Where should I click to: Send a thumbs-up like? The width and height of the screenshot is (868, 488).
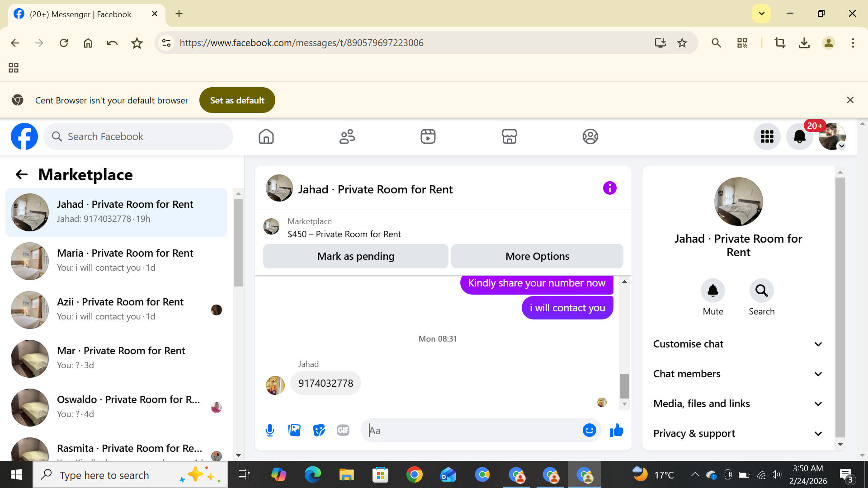pos(616,430)
